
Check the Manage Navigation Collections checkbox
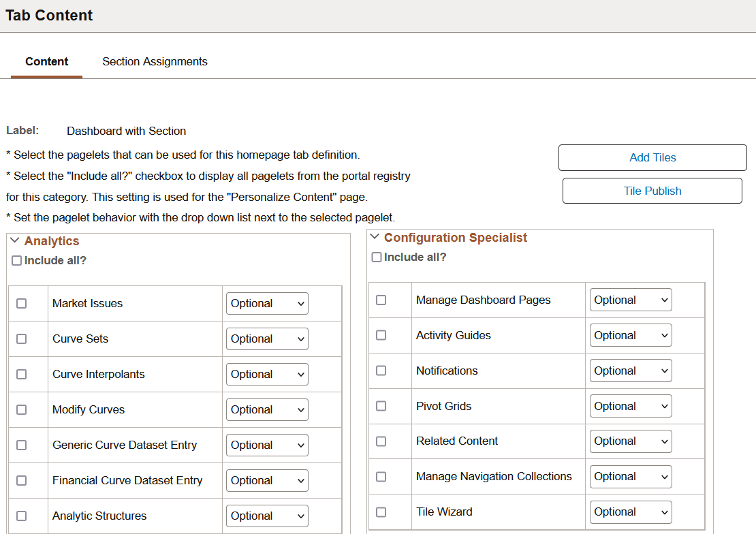pyautogui.click(x=381, y=477)
